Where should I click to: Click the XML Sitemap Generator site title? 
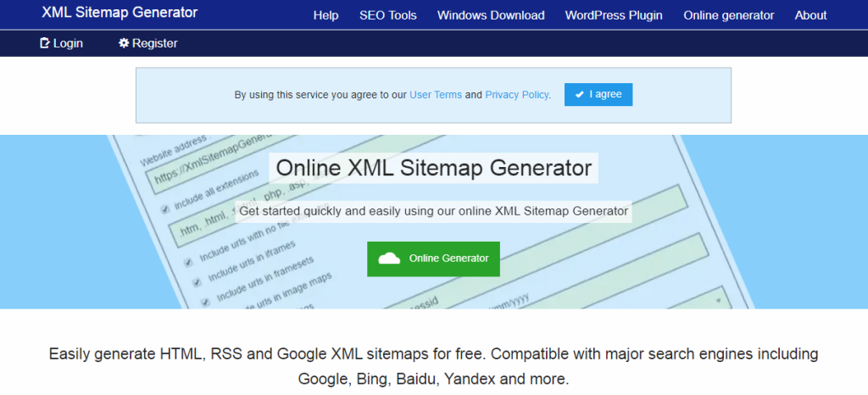120,12
